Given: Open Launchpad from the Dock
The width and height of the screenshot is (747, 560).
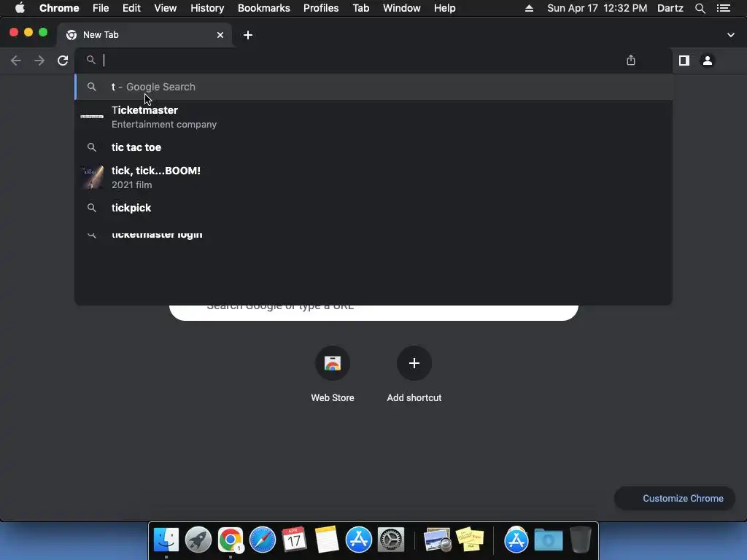Looking at the screenshot, I should pos(198,540).
